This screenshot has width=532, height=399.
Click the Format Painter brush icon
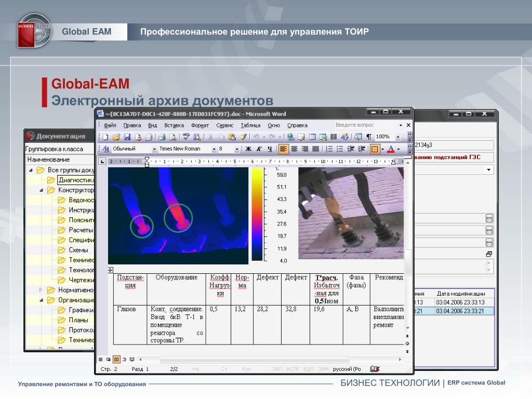tap(243, 137)
